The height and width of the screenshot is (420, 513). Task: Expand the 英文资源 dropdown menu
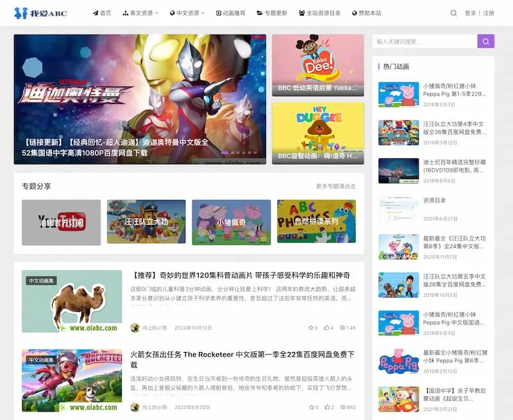click(x=142, y=13)
